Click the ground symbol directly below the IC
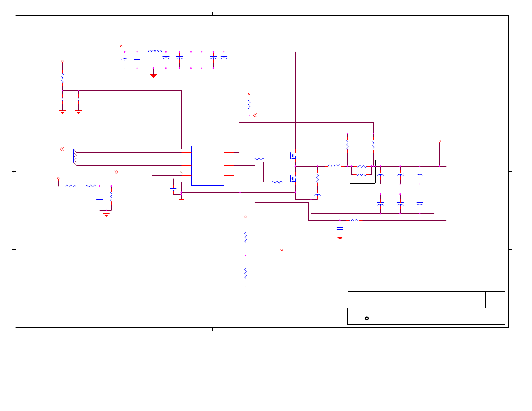This screenshot has height=411, width=532. [181, 200]
